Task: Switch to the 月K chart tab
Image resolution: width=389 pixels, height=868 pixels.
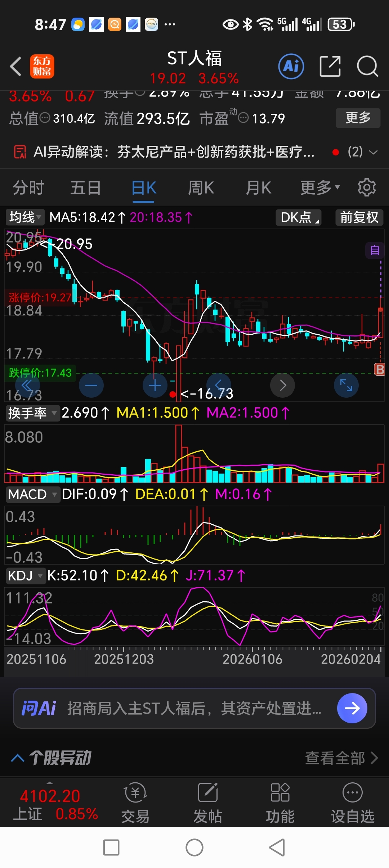Action: pyautogui.click(x=258, y=187)
